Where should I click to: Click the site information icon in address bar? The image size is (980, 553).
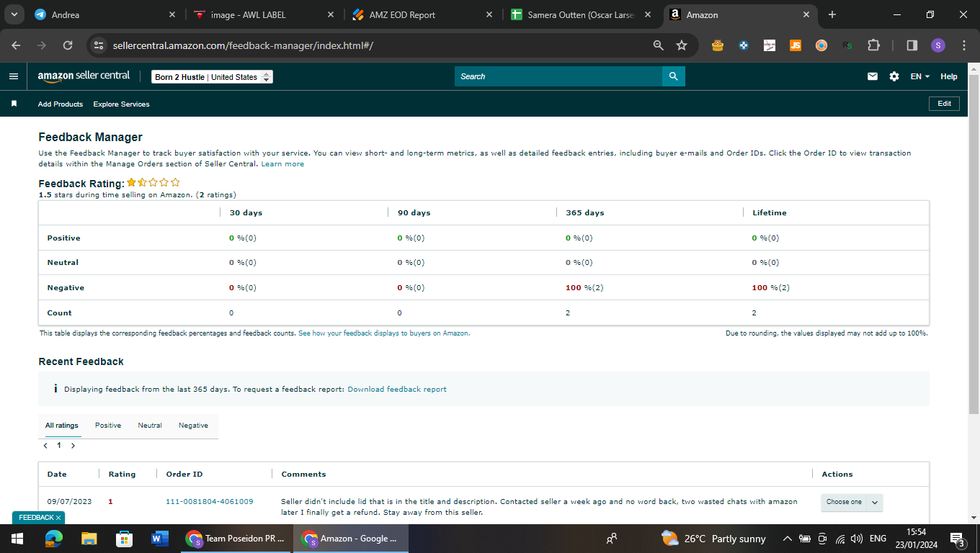point(99,45)
